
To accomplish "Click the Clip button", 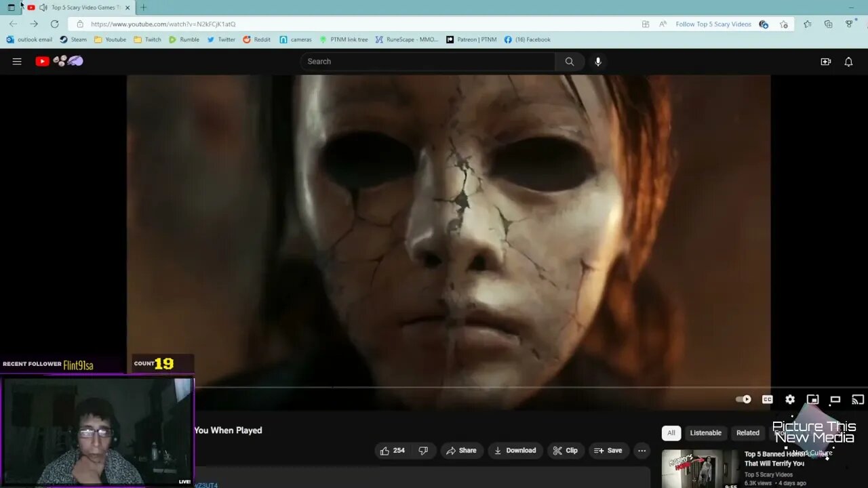I will 566,450.
